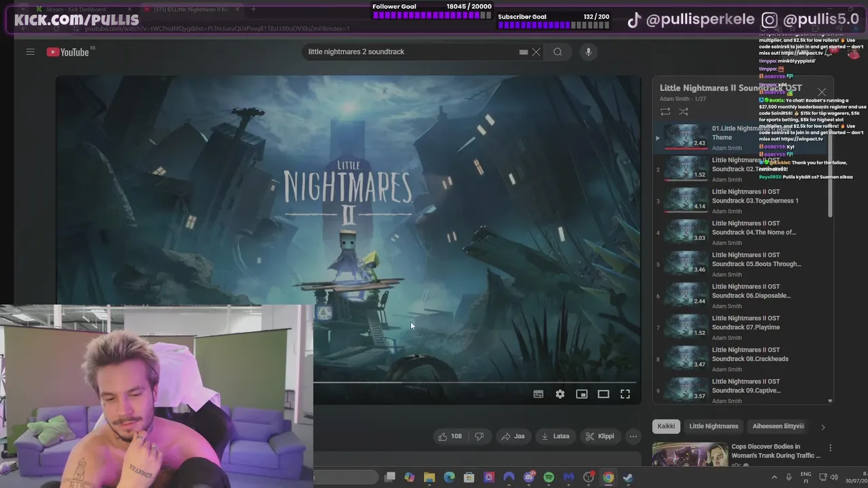868x488 pixels.
Task: Close the Little Nightmares II playlist panel
Action: (x=822, y=92)
